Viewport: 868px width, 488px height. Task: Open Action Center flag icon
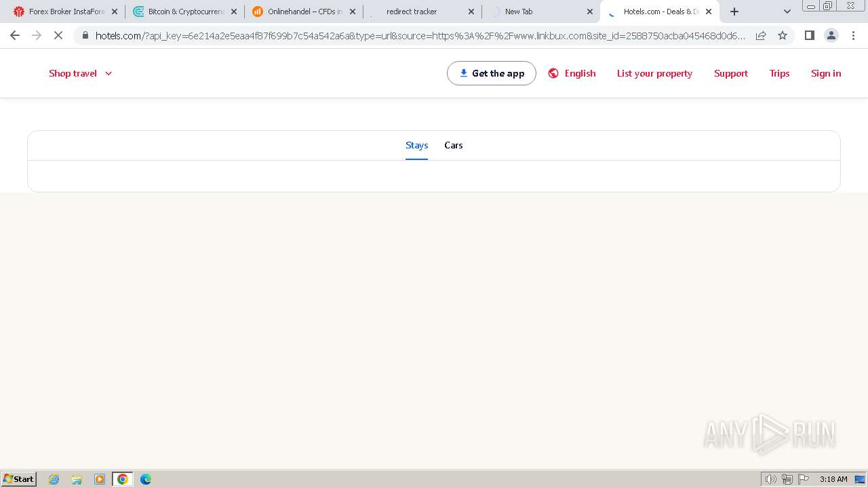804,479
